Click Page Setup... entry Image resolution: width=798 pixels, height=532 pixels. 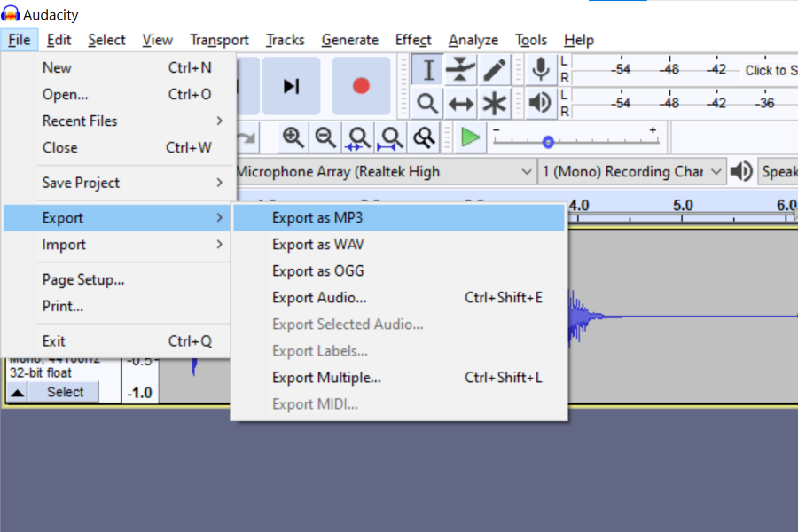tap(118, 280)
